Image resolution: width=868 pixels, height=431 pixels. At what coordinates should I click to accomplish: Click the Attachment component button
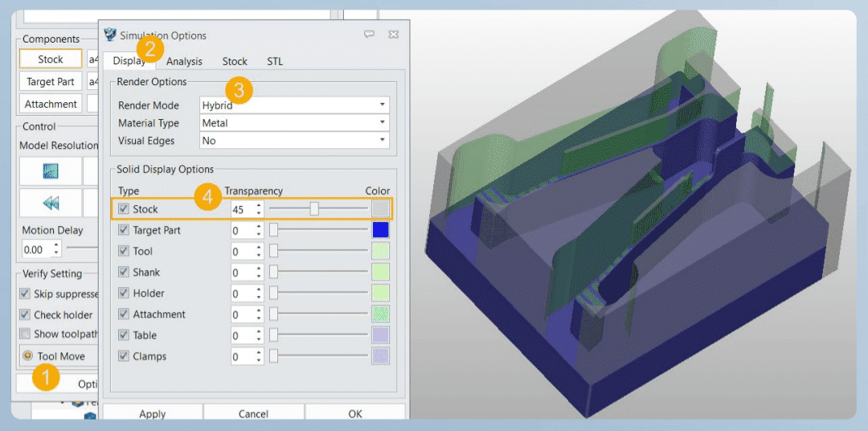click(x=51, y=104)
